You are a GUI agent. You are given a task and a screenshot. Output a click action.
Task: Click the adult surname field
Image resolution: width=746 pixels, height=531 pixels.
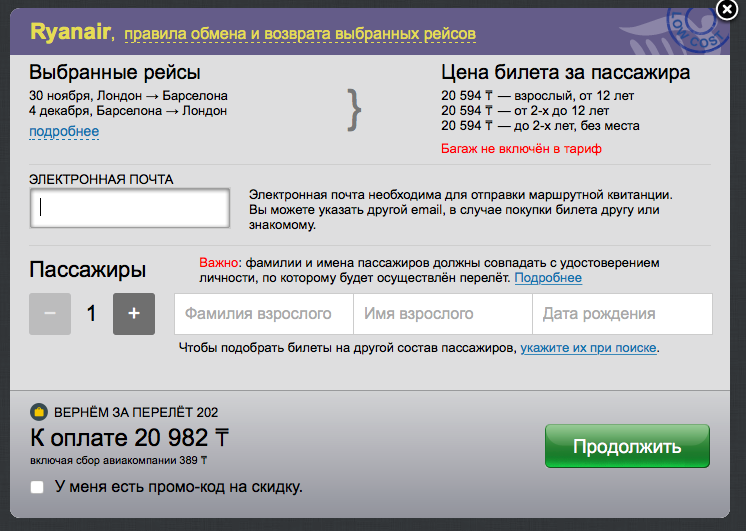(x=264, y=314)
